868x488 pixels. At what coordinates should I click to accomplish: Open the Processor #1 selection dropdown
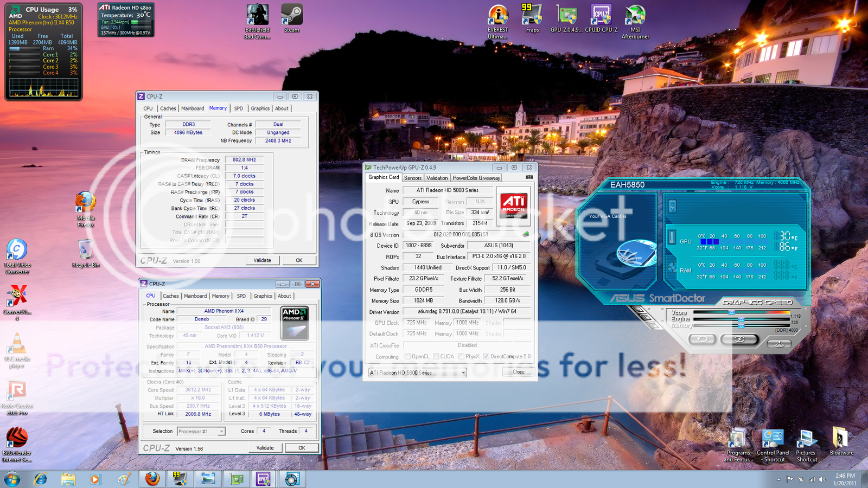[x=221, y=432]
